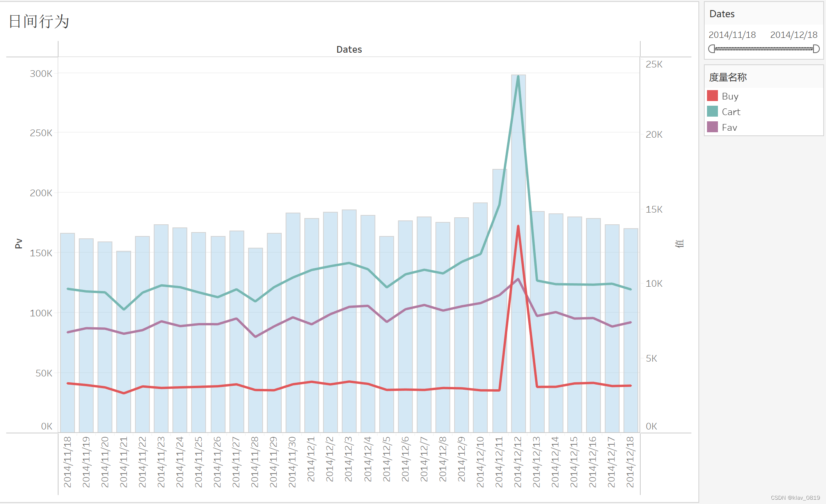Image resolution: width=826 pixels, height=504 pixels.
Task: Click the 100K tick on Pv axis
Action: coord(41,313)
